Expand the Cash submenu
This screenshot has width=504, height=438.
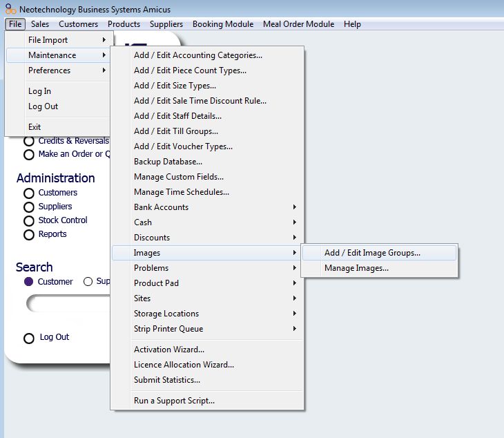[207, 222]
